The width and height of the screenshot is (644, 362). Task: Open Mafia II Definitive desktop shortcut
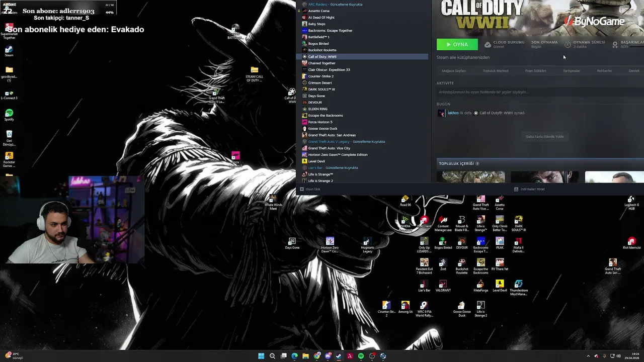518,245
